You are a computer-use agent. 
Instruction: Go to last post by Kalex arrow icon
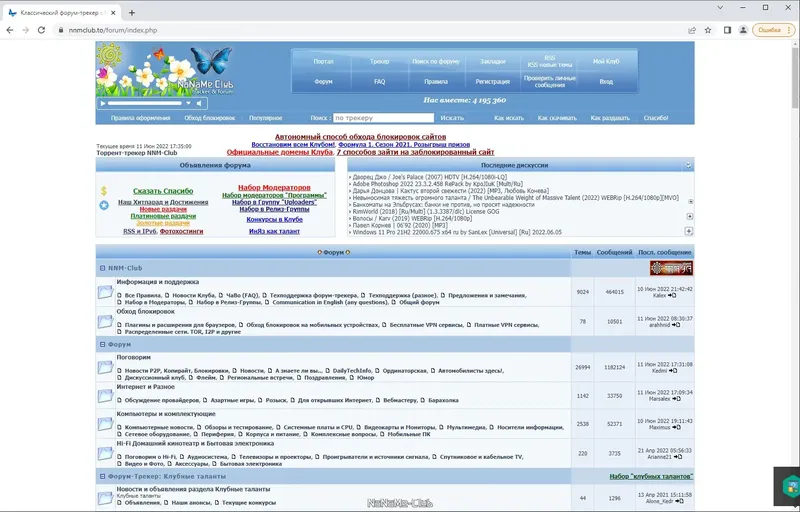click(672, 295)
